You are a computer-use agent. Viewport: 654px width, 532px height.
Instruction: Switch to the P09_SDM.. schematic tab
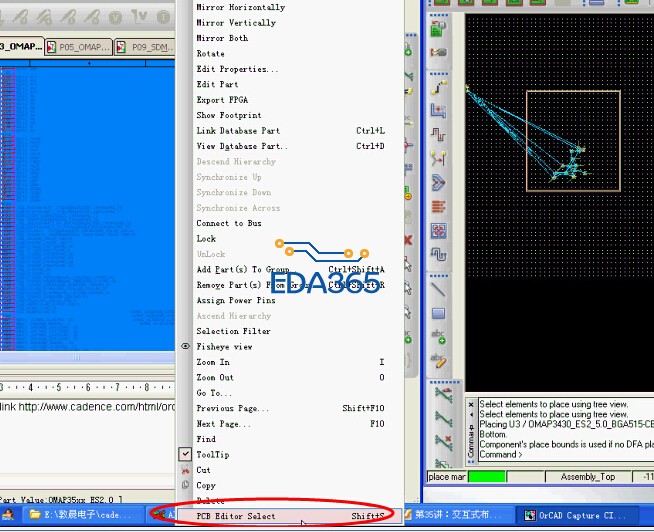click(x=145, y=47)
